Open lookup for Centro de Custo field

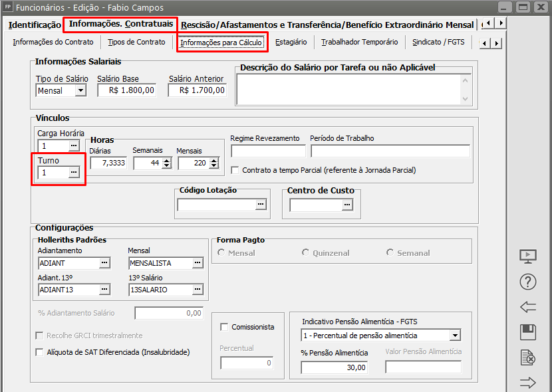click(x=346, y=205)
